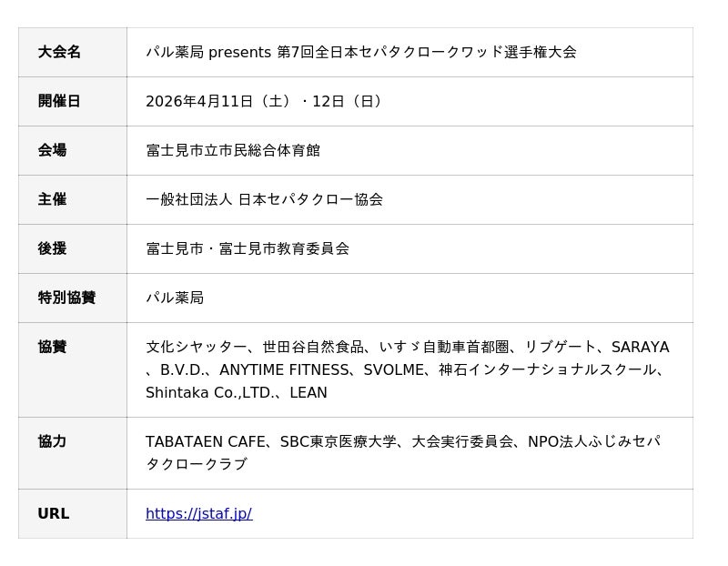The width and height of the screenshot is (728, 566).
Task: Click the 協賛 header cell
Action: [x=52, y=347]
